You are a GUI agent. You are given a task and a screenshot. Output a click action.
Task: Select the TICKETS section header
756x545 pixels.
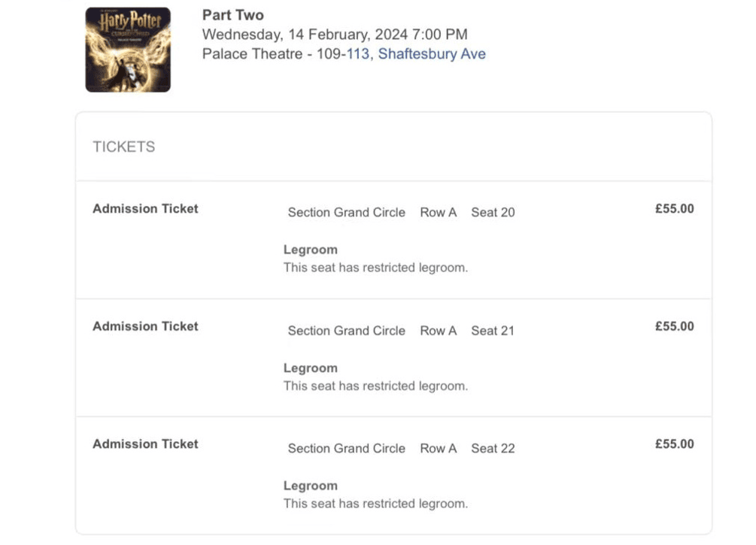pos(124,147)
